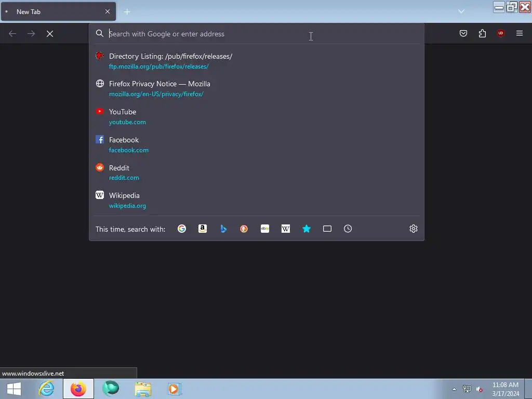Open the Save to Pocket button
The image size is (532, 399).
[x=463, y=33]
